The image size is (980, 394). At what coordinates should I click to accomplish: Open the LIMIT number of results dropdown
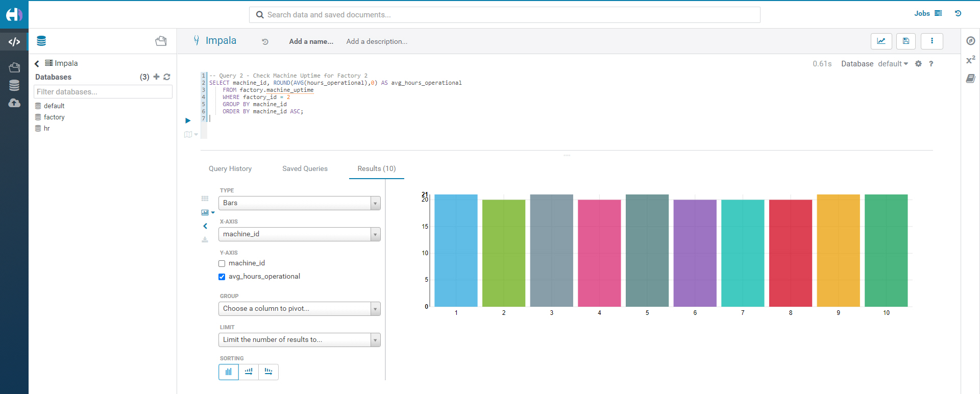tap(300, 340)
